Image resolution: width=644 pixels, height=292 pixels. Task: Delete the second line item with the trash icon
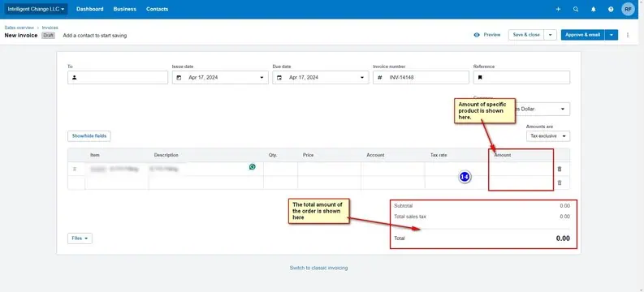click(x=560, y=183)
